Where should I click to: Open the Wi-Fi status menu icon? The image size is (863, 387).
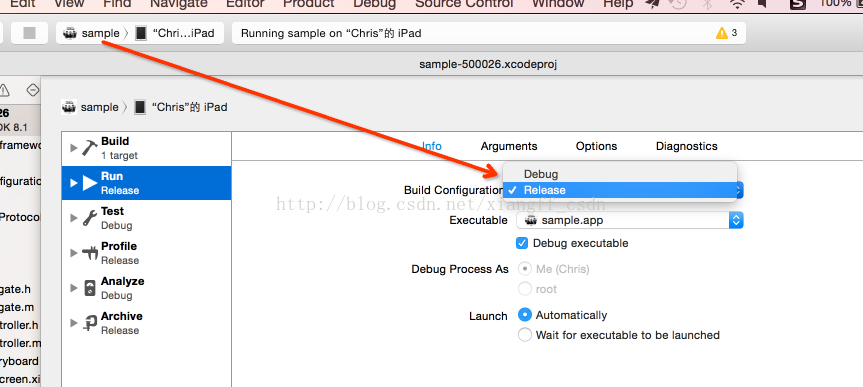[x=738, y=4]
